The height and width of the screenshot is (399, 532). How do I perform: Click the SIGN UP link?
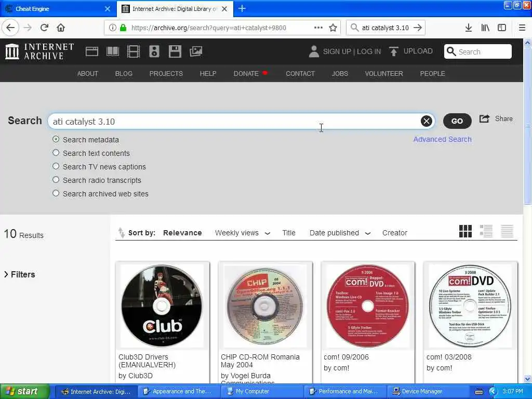tap(337, 51)
